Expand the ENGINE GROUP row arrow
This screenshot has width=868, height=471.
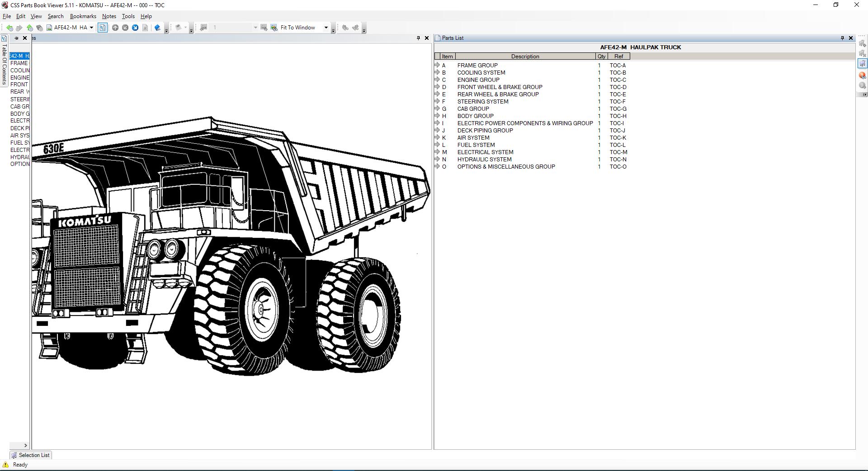(x=437, y=80)
